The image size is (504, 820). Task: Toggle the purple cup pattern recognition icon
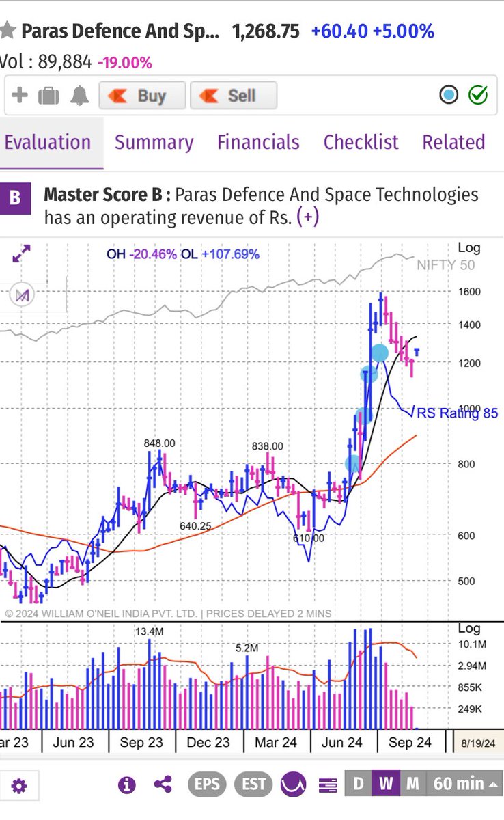[294, 784]
